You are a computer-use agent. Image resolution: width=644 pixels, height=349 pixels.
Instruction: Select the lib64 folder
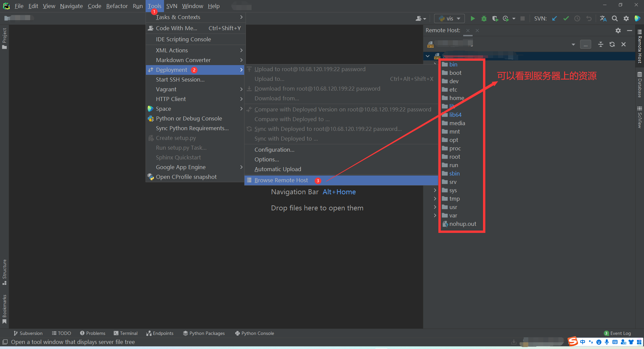tap(452, 115)
